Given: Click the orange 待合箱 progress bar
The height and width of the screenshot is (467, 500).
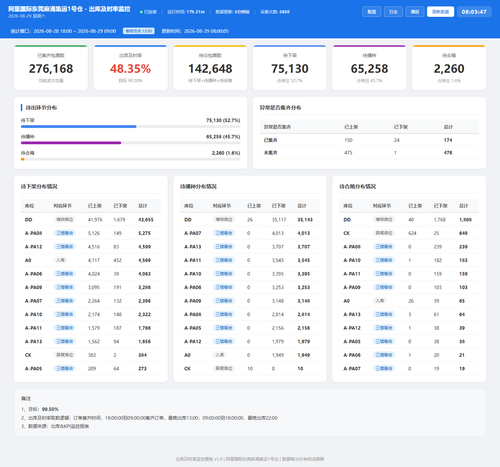Looking at the screenshot, I should pyautogui.click(x=23, y=159).
